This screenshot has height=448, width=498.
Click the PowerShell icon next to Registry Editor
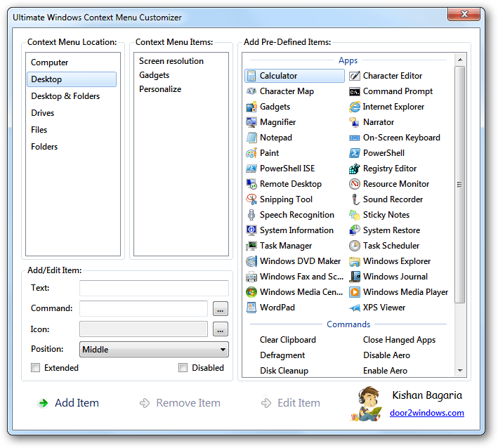point(355,153)
